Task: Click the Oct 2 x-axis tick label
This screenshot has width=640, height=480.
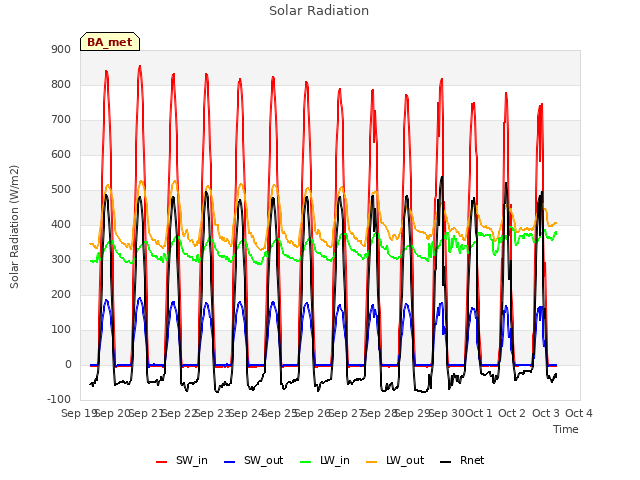Action: [x=512, y=413]
